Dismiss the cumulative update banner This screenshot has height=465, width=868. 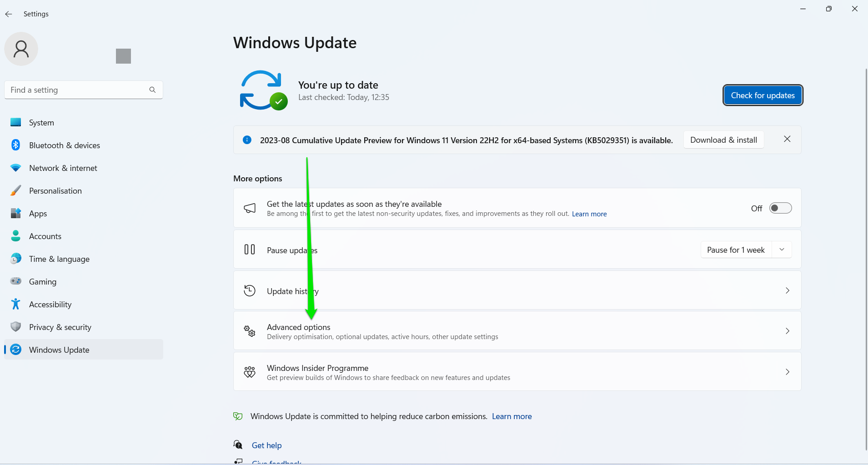point(787,139)
